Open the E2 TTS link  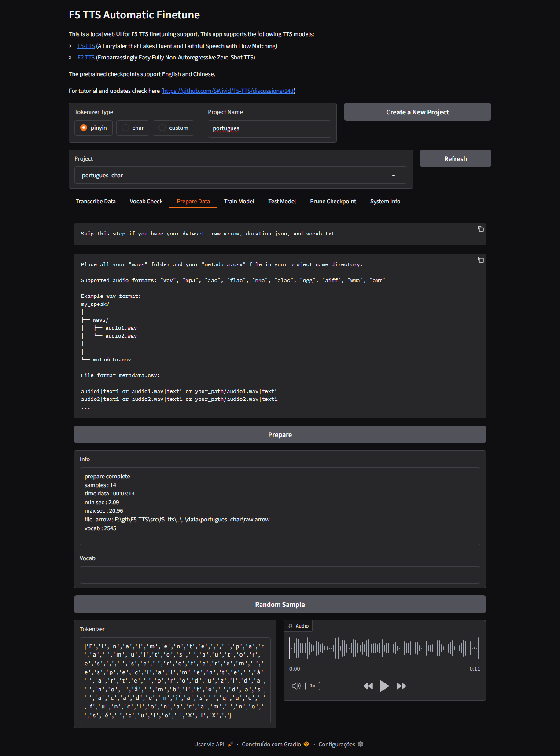click(x=86, y=57)
